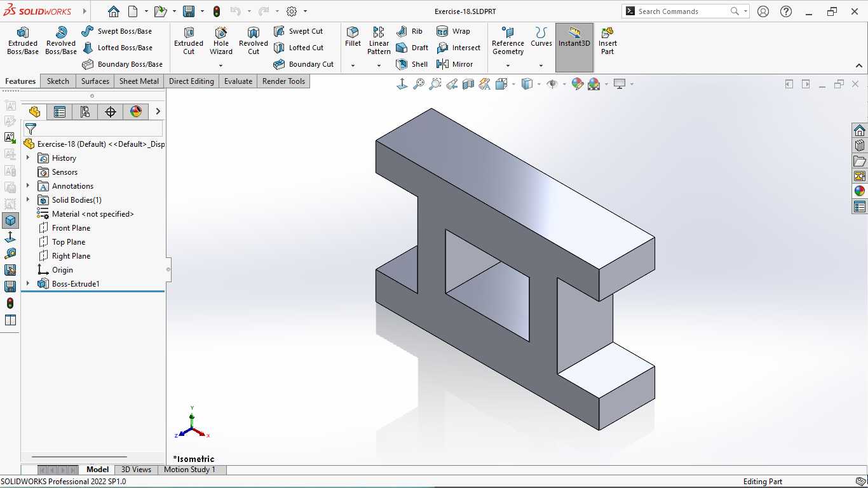Expand the Boss-Extrude1 feature
Screen dimensions: 868x488
tap(28, 284)
